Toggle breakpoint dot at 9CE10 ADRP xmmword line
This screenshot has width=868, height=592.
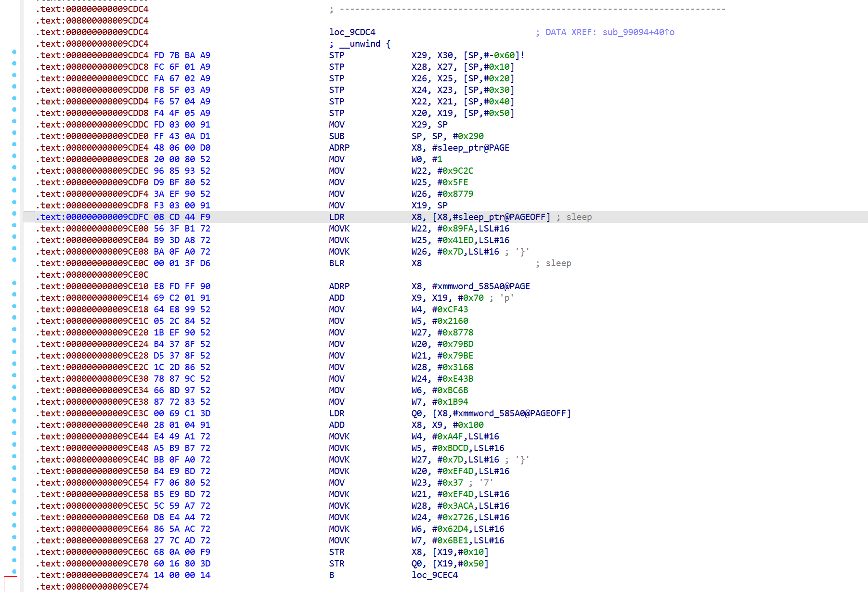(14, 283)
